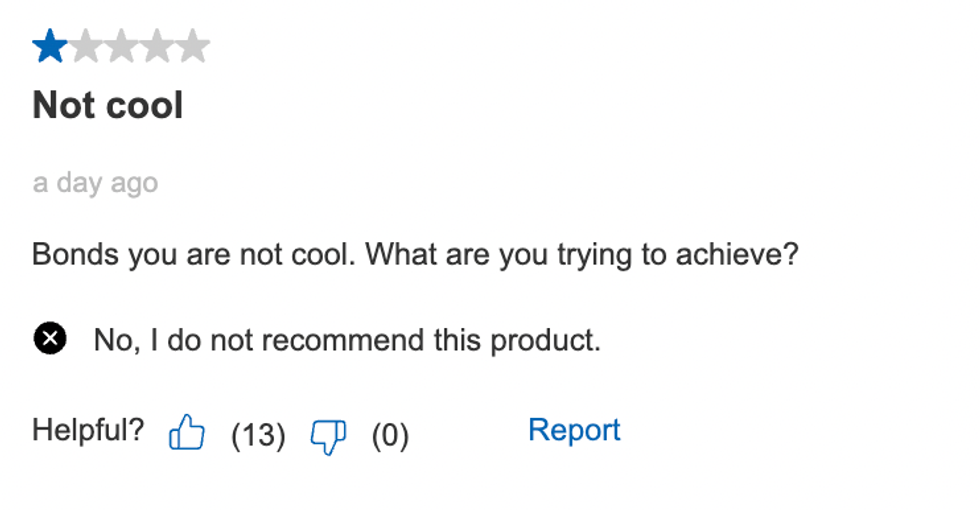Click the thumbs up helpful icon
Screen dimensions: 980x510
[x=187, y=433]
